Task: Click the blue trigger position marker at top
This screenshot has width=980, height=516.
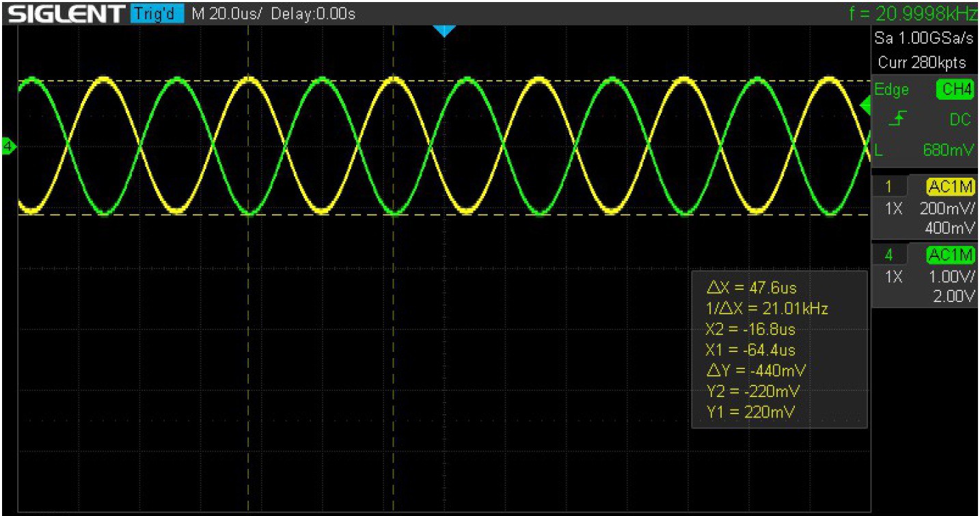Action: click(x=444, y=31)
